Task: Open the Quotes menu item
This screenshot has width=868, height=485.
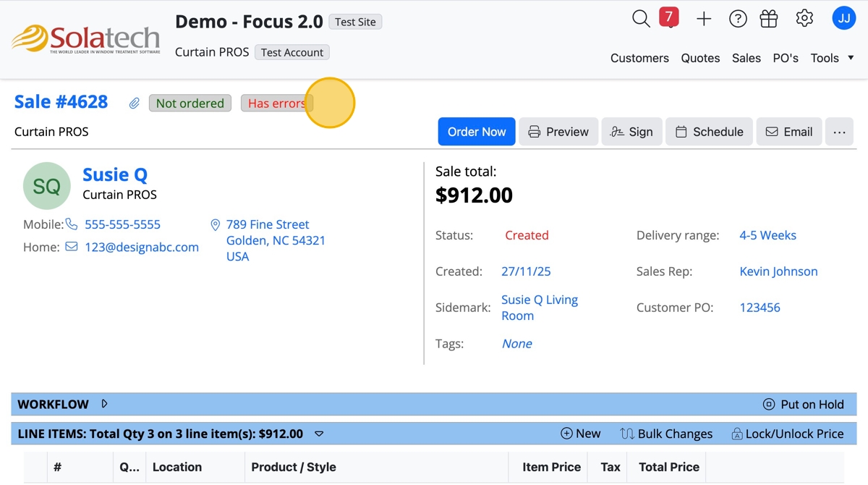Action: [700, 58]
